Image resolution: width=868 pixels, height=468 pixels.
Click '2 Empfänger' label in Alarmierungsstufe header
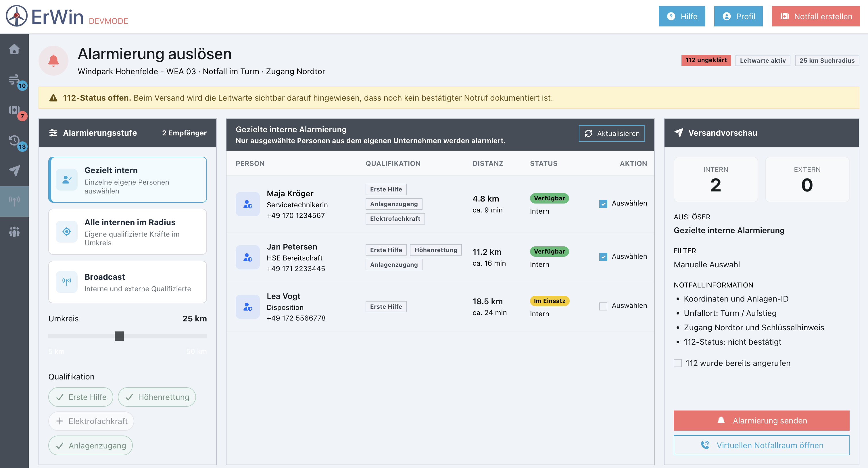(184, 133)
